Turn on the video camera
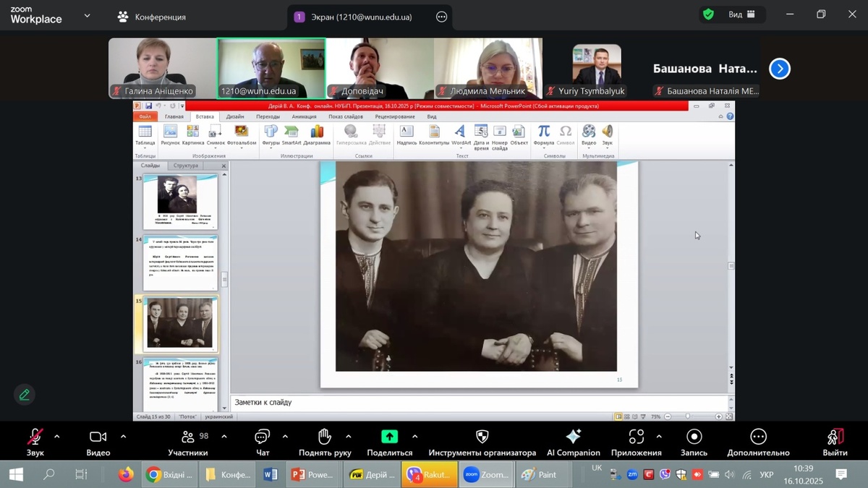This screenshot has width=868, height=488. pyautogui.click(x=98, y=437)
